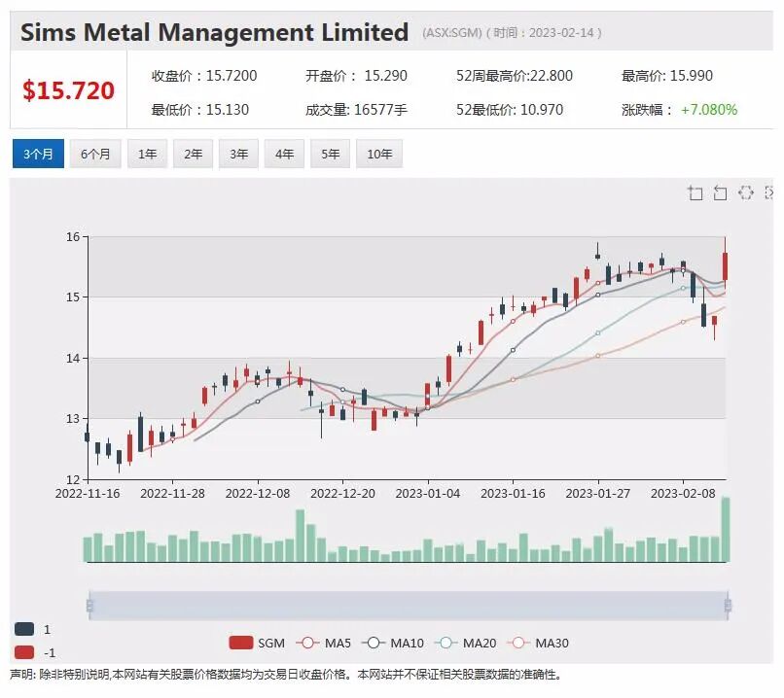This screenshot has width=784, height=698.
Task: Open the 4年 range tab
Action: tap(284, 154)
